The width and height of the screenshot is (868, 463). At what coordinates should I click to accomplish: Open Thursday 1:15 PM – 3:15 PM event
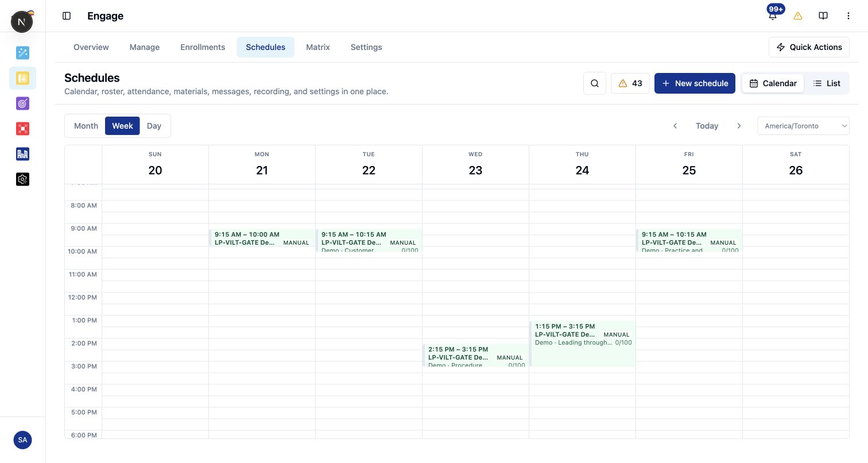[x=583, y=344]
